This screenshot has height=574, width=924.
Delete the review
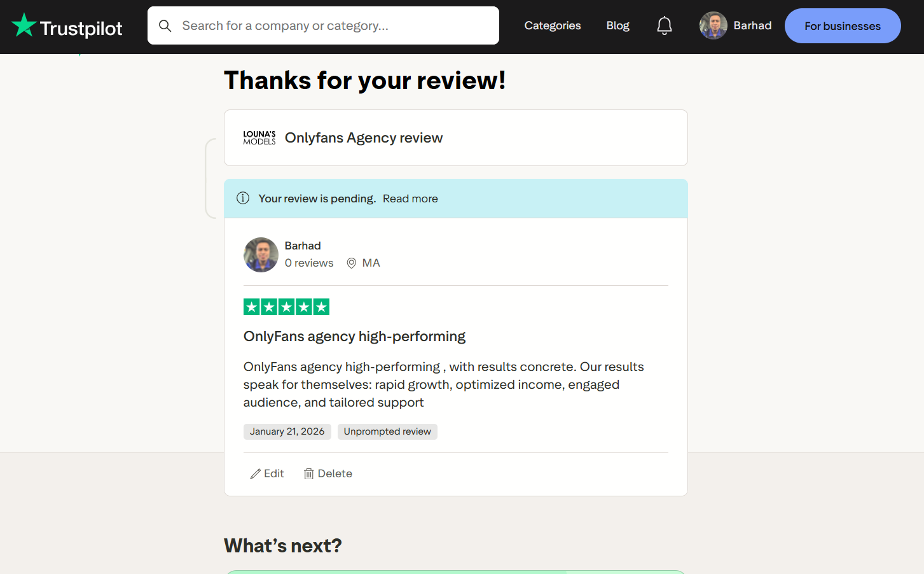coord(328,473)
